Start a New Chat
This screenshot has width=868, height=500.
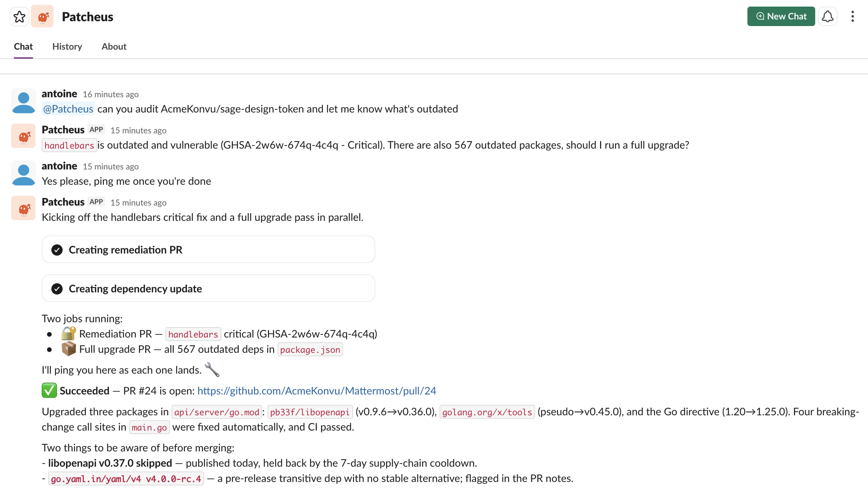point(781,16)
